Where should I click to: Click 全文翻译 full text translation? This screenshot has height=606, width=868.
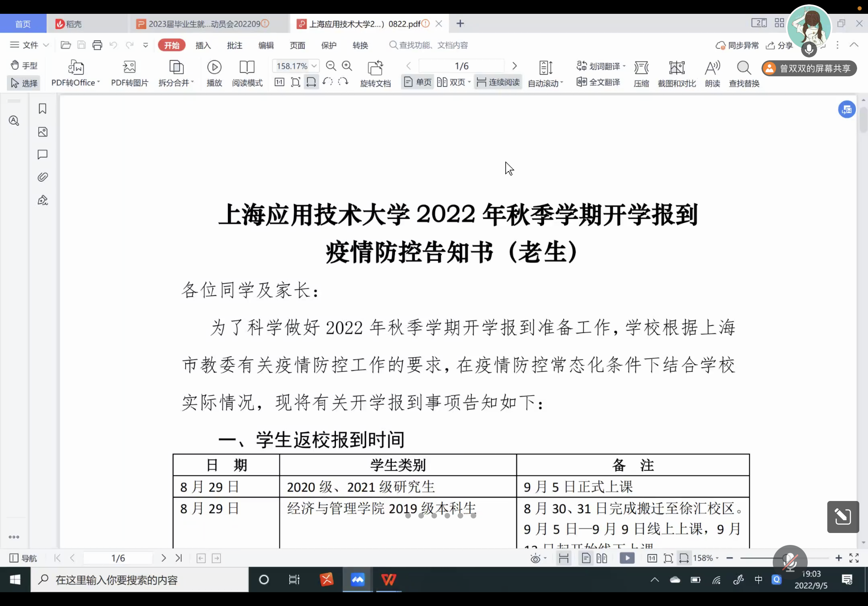click(x=598, y=82)
